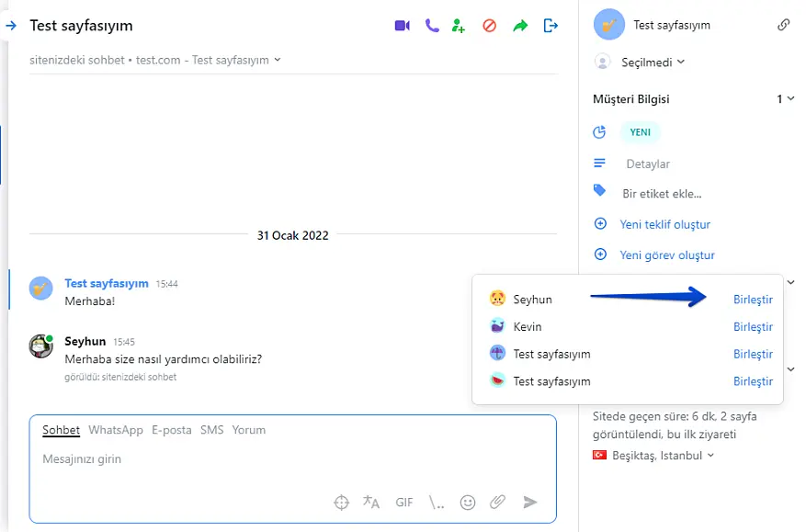Click the Mesajınızı girin input field

[x=276, y=458]
